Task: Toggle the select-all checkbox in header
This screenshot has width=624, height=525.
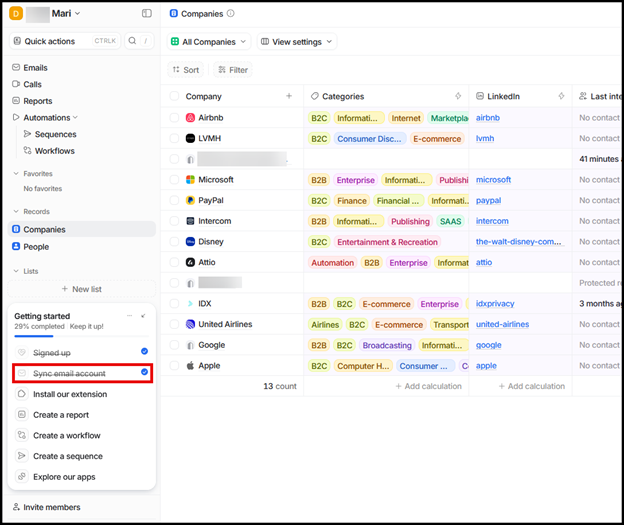Action: tap(175, 97)
